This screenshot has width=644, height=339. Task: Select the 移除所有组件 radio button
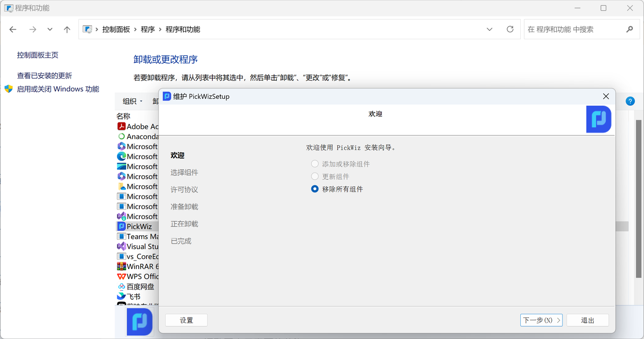click(x=315, y=189)
